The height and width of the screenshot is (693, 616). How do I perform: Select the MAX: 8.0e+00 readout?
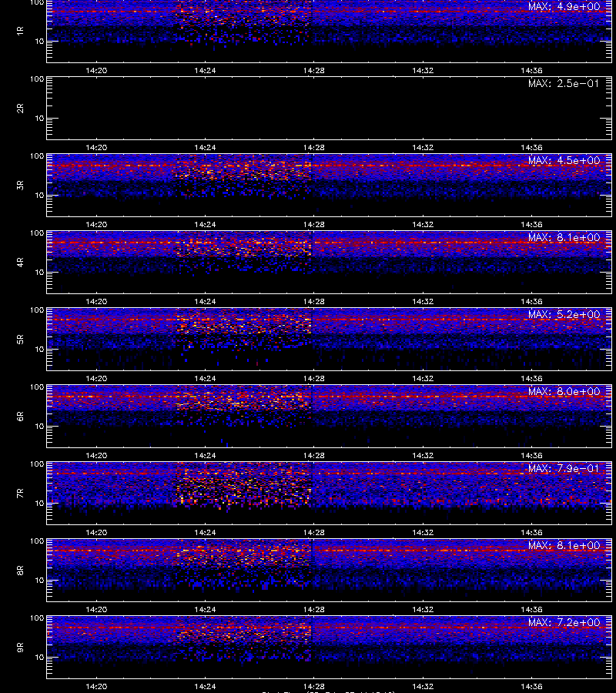[x=564, y=392]
